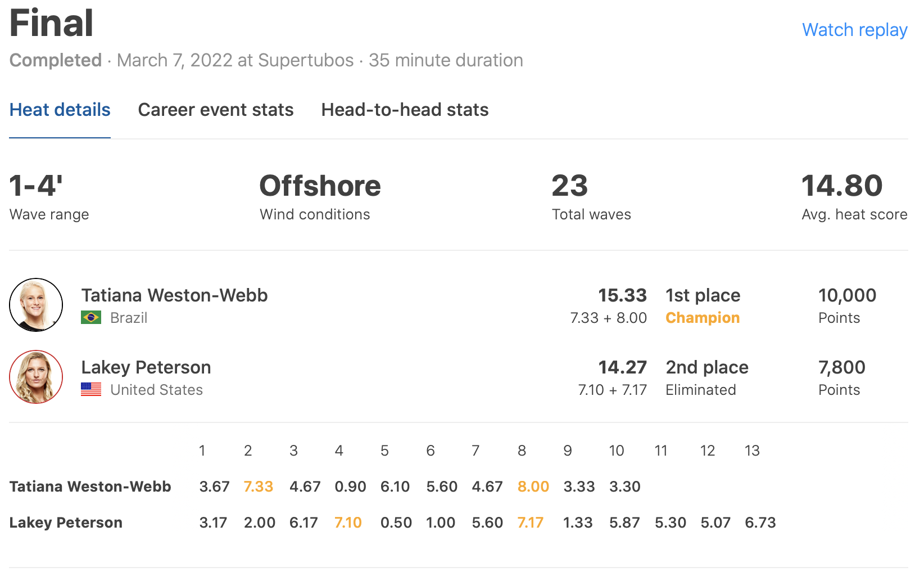Open Lakey Peterson's profile photo
The height and width of the screenshot is (576, 924).
pyautogui.click(x=36, y=377)
